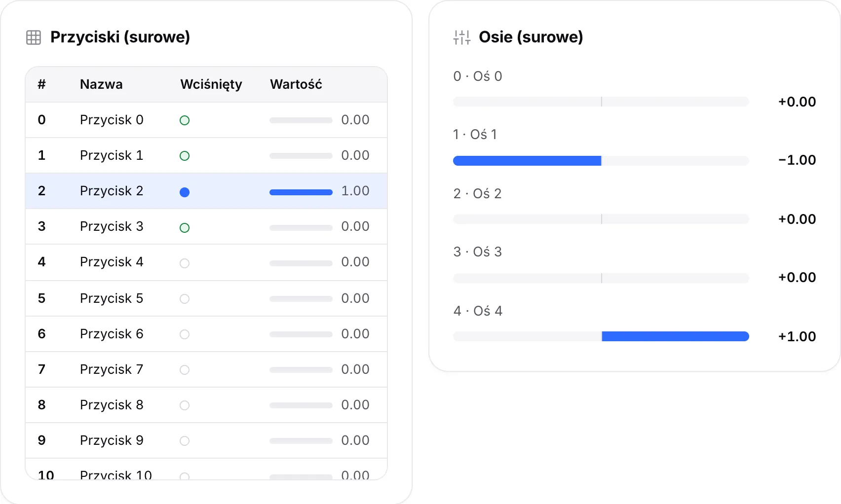Viewport: 841px width, 504px height.
Task: Select the Przycisk 2 name cell
Action: 112,191
